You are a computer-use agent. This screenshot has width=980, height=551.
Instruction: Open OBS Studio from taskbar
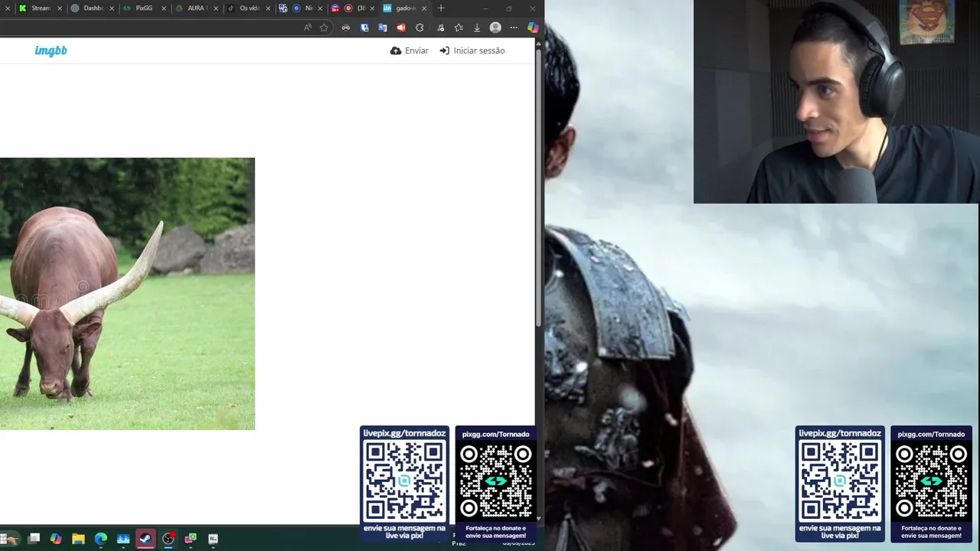(168, 539)
